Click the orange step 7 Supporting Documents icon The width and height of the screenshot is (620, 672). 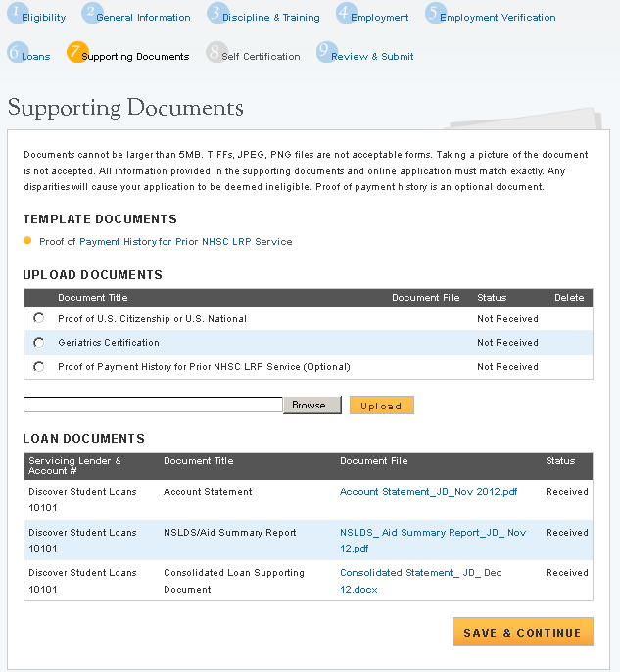[x=77, y=52]
